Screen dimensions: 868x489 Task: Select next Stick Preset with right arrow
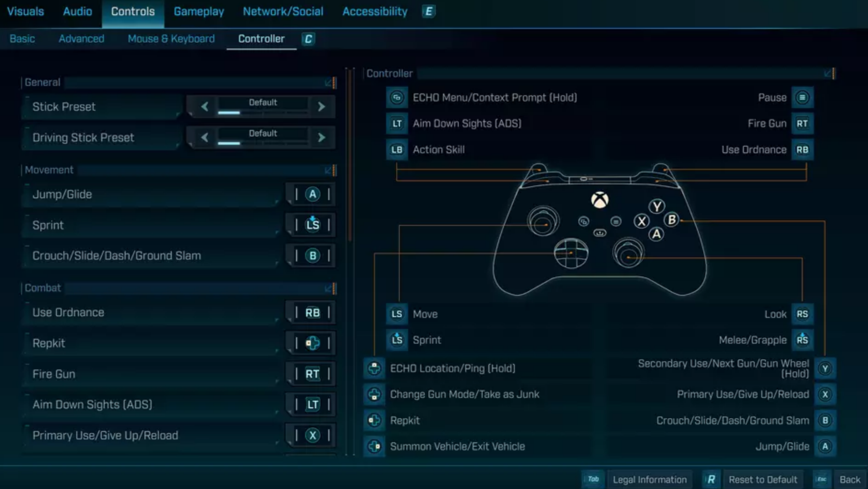point(321,107)
